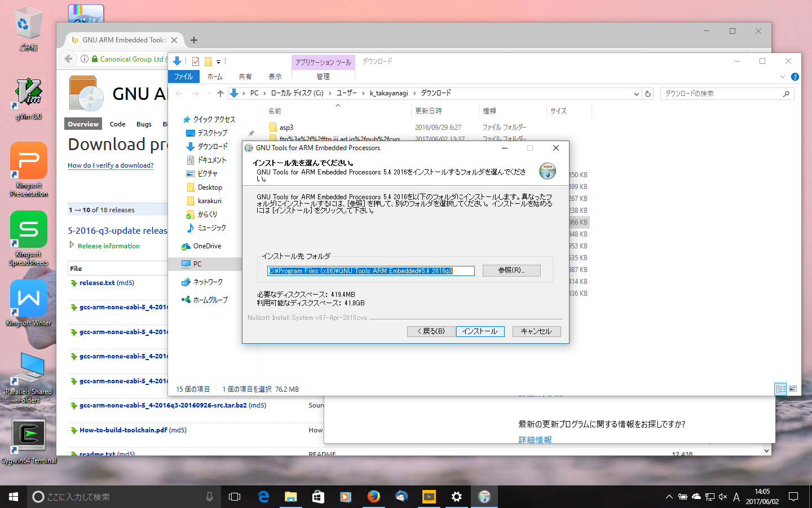Image resolution: width=812 pixels, height=508 pixels.
Task: Open the Bugs tab on Launchpad page
Action: (x=144, y=124)
